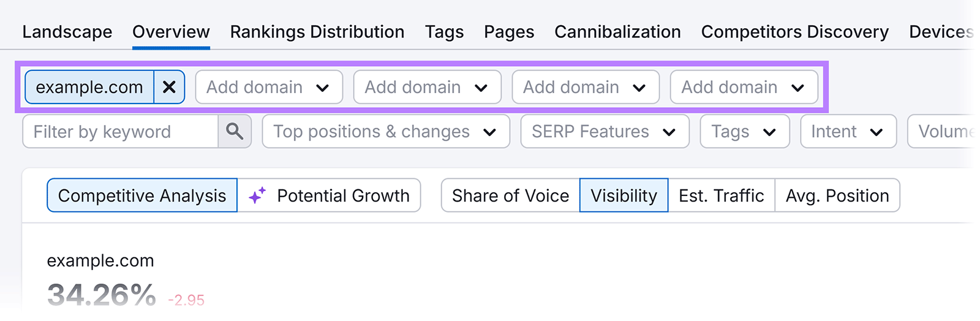Click the keyword search magnifier icon
The image size is (980, 321).
pyautogui.click(x=235, y=131)
